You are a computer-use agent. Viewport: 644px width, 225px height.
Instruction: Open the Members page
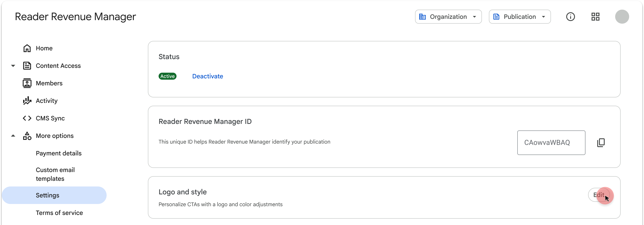point(49,83)
